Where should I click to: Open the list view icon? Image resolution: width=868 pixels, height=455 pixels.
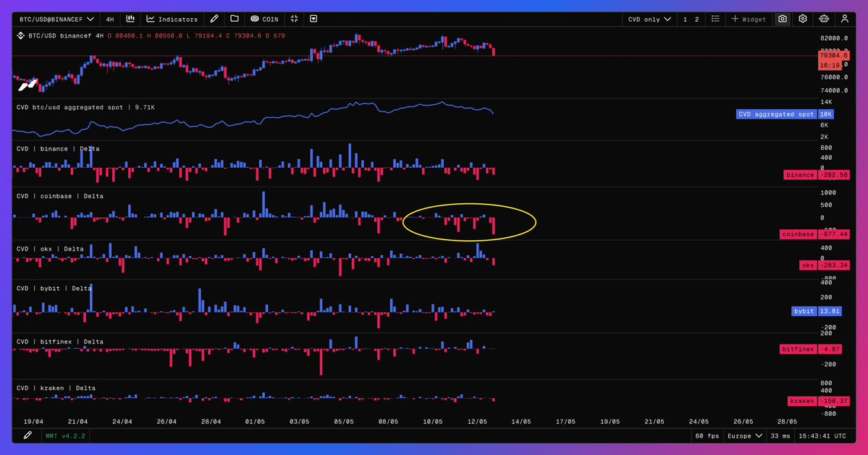coord(715,19)
